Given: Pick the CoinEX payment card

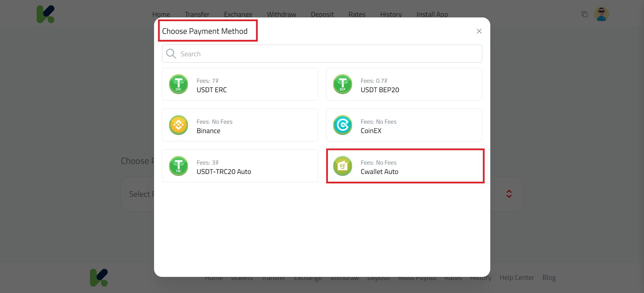Looking at the screenshot, I should [x=404, y=125].
